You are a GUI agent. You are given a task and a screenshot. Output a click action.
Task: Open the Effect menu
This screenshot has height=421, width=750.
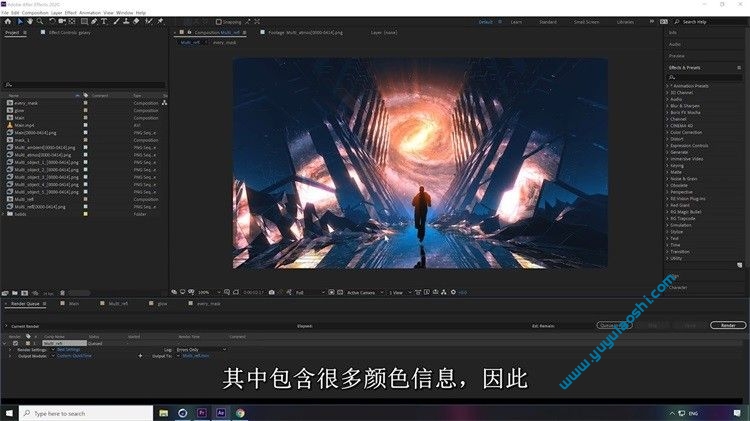coord(70,13)
